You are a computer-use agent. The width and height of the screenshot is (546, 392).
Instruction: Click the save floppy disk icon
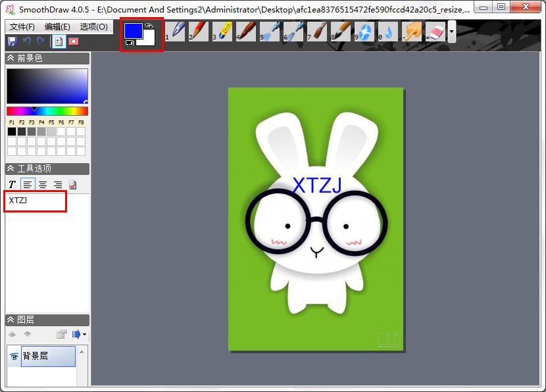(12, 41)
